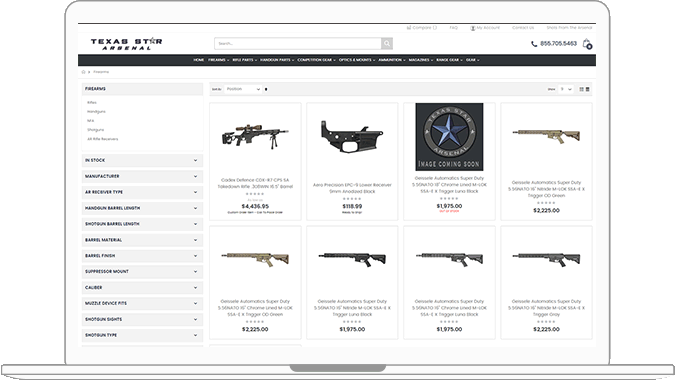Open the Sort By Position dropdown
Screen dimensions: 675x380
click(243, 89)
